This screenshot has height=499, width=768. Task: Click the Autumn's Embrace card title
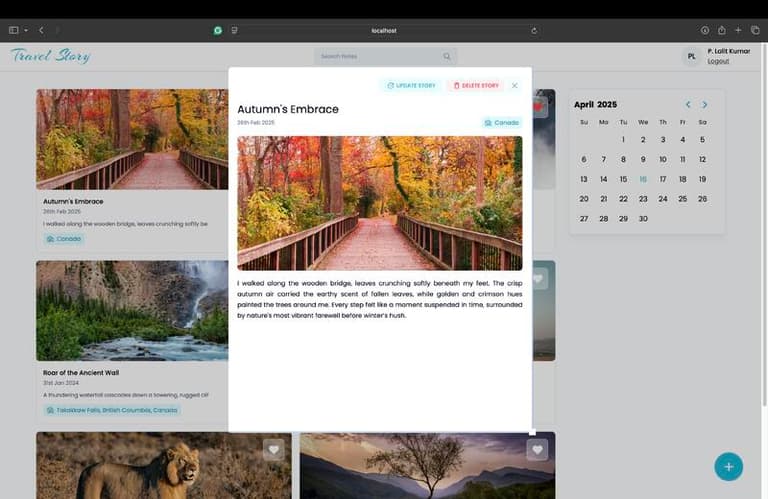click(73, 201)
